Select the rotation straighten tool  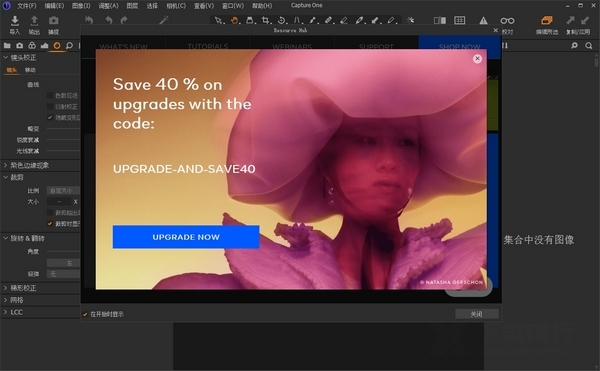pos(281,20)
